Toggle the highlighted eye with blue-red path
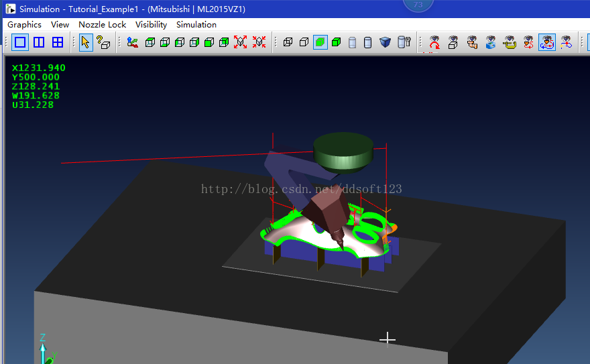The width and height of the screenshot is (590, 364). pyautogui.click(x=546, y=42)
